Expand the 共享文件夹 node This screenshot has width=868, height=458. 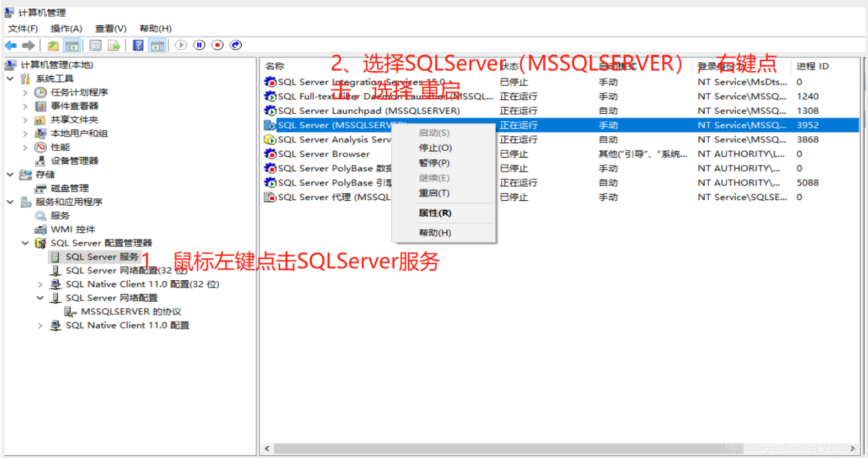pos(25,120)
